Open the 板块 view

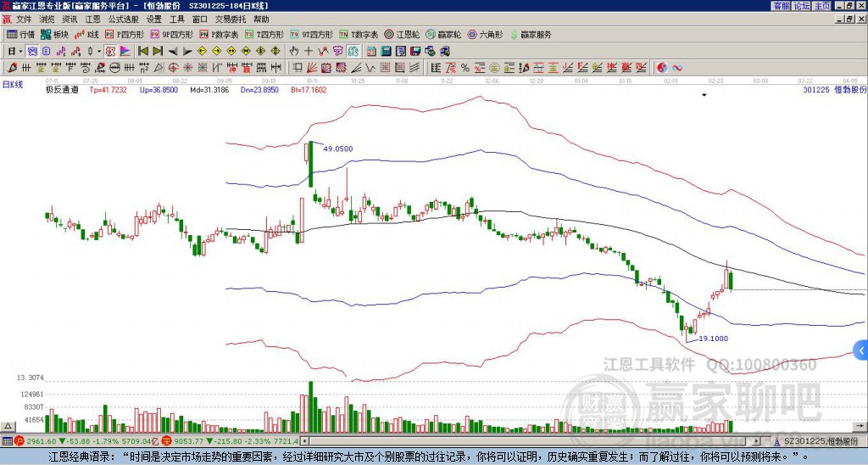point(55,34)
